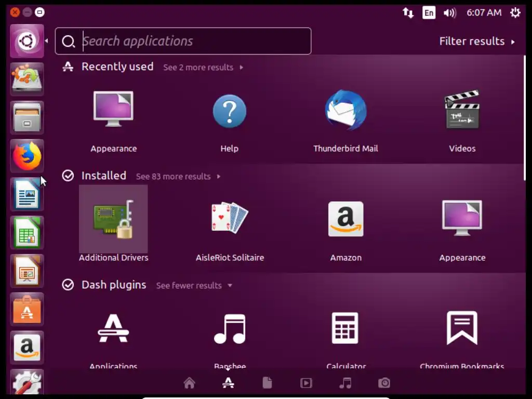Open System Settings from launcher
Viewport: 532px width, 399px height.
pos(27,382)
